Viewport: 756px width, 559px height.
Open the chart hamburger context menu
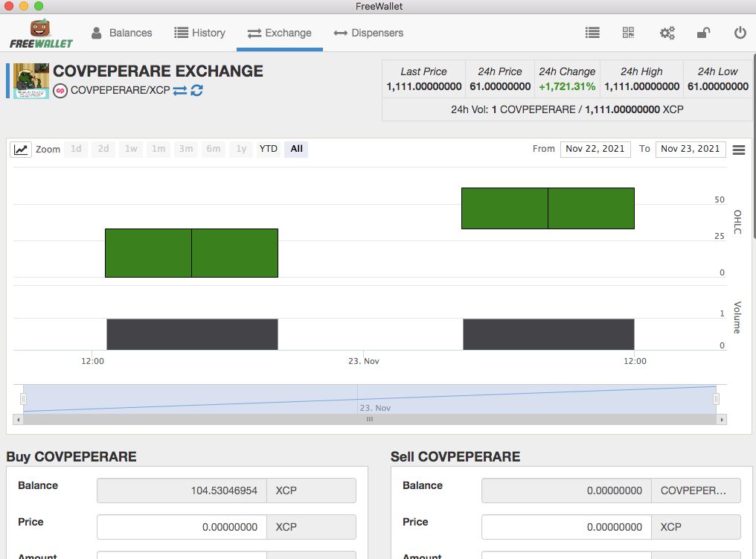(x=739, y=150)
